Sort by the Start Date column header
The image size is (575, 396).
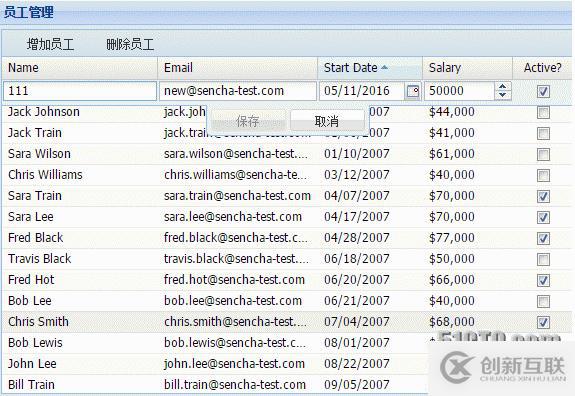[x=370, y=68]
